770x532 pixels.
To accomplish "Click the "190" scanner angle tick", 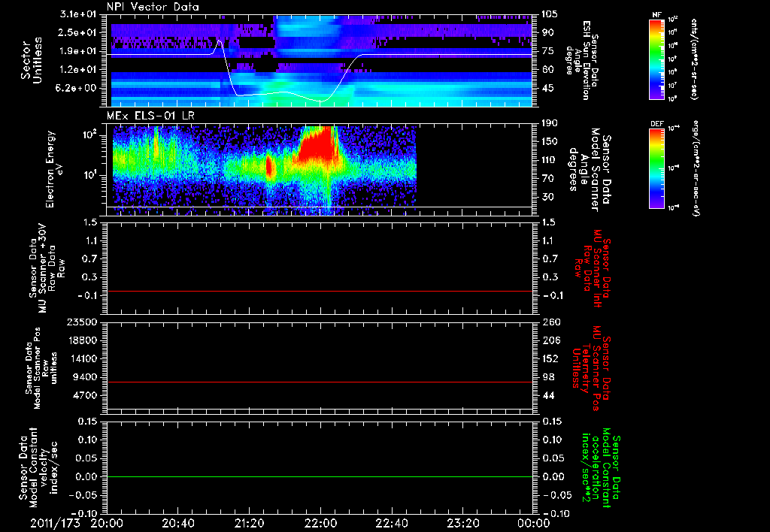I will tap(550, 123).
